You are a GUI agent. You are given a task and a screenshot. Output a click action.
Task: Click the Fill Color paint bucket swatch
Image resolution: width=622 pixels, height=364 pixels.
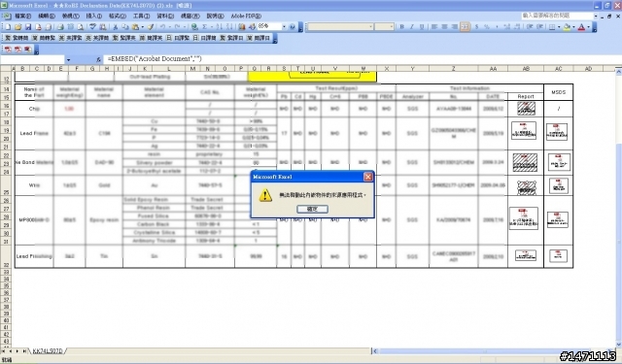pyautogui.click(x=567, y=27)
